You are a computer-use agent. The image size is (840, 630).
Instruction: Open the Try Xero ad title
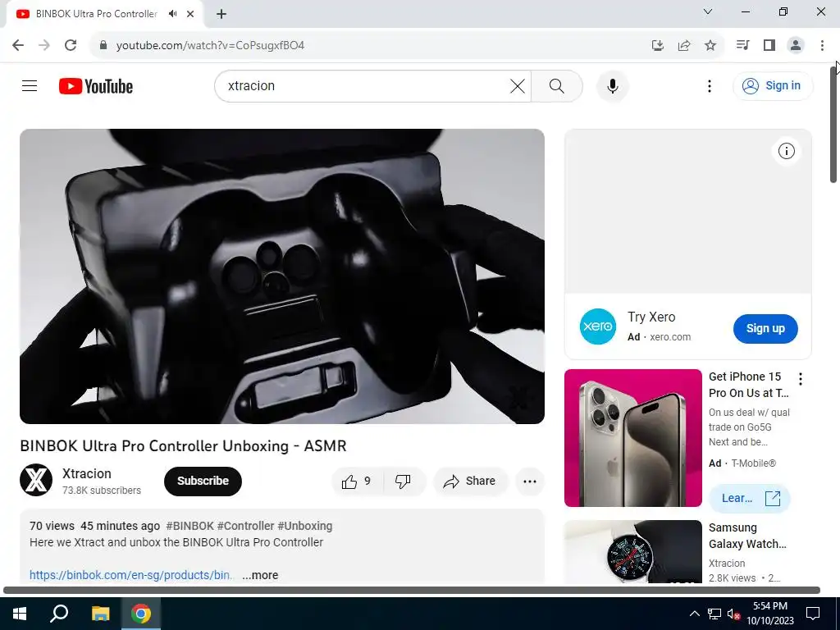click(x=651, y=317)
